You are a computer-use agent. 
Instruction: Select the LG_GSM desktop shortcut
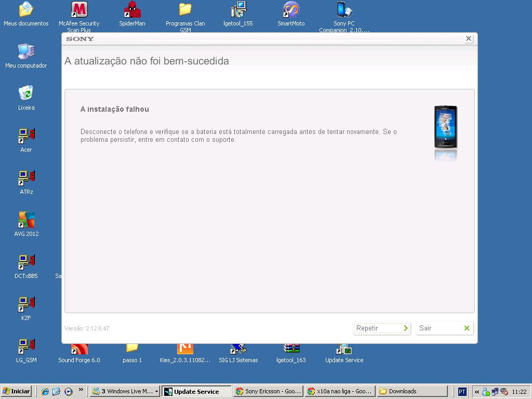click(x=26, y=351)
